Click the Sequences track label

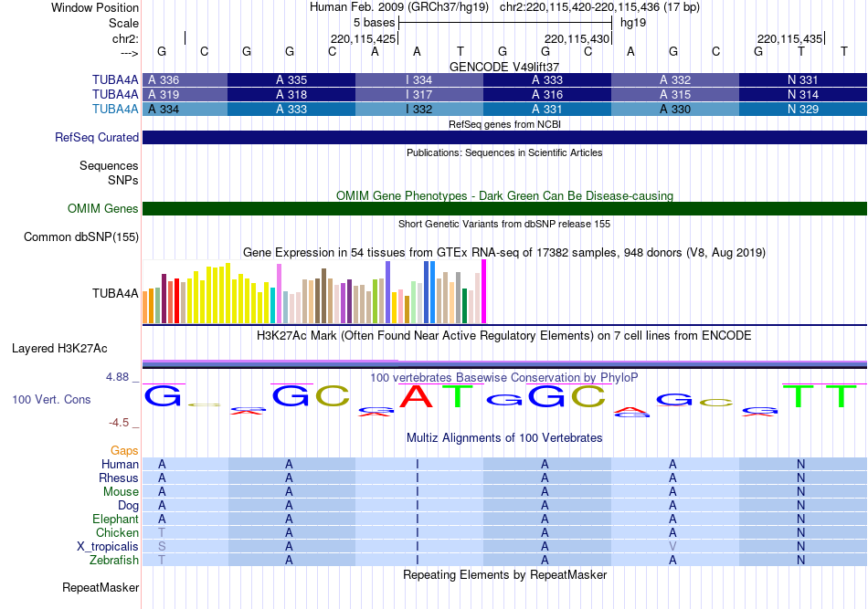pyautogui.click(x=109, y=166)
